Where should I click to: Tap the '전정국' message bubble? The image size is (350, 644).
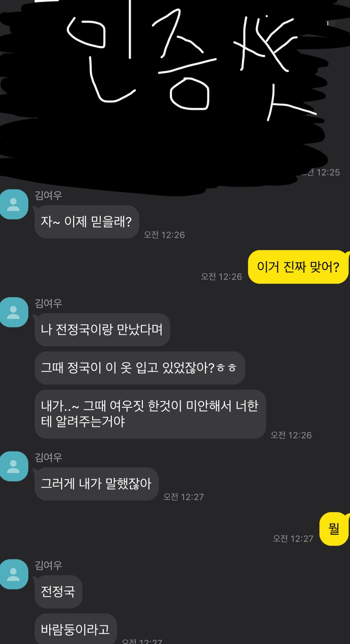59,592
